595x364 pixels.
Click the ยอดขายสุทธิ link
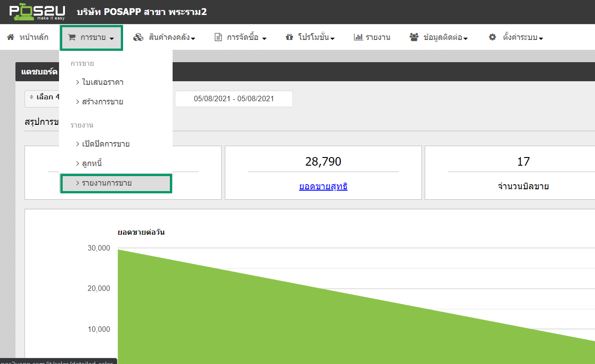323,186
